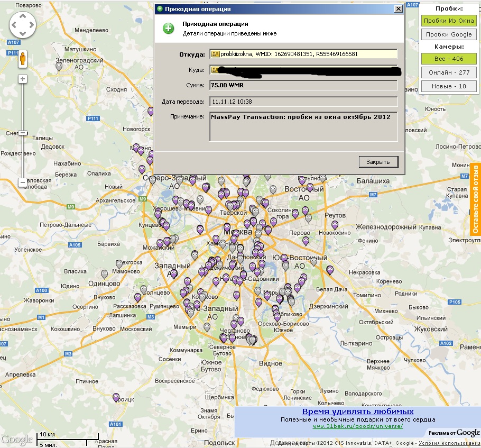
Task: Filter cameras by Онлайн - 277
Action: tap(449, 72)
